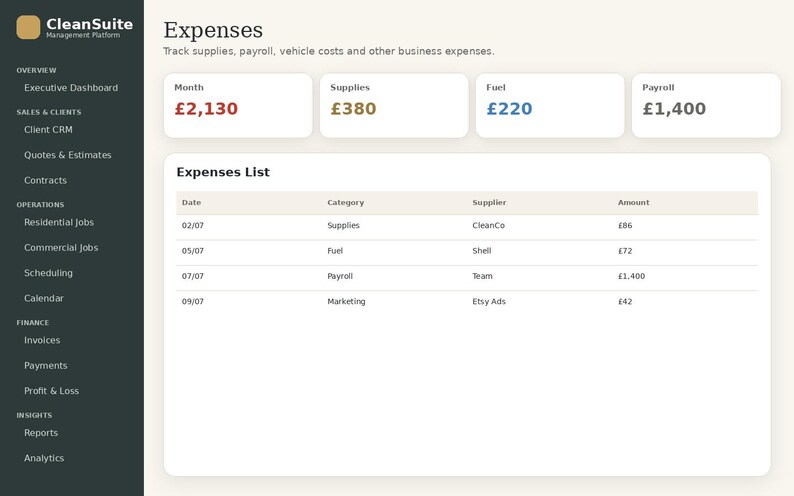Open Analytics in sidebar
This screenshot has height=496, width=794.
[44, 459]
